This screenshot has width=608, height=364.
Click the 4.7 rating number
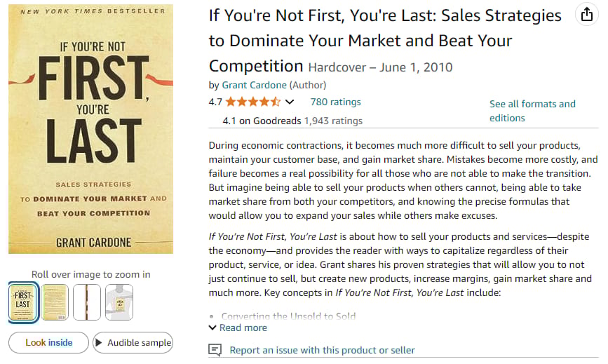(x=215, y=102)
